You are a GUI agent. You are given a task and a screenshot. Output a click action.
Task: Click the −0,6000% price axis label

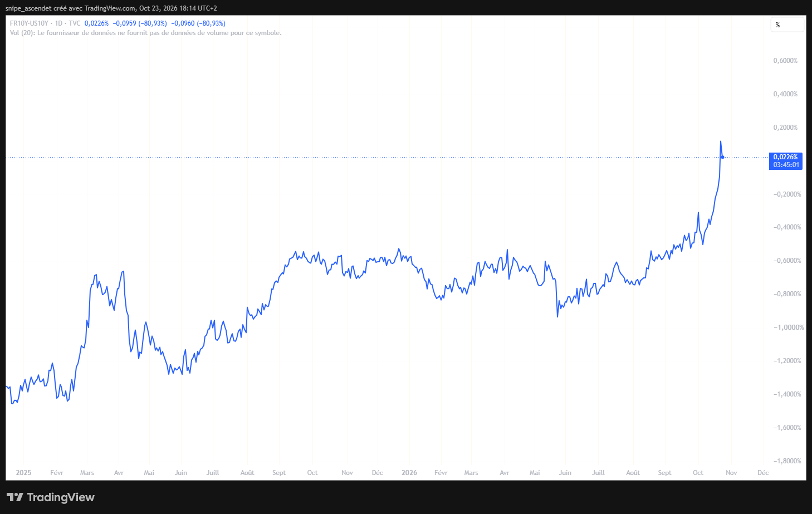tap(787, 261)
